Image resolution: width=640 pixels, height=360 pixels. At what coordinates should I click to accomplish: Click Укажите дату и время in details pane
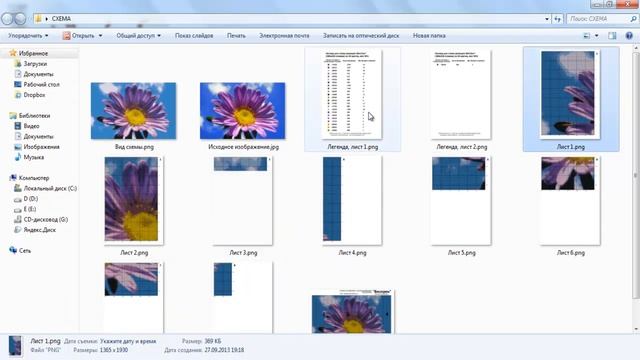(x=128, y=341)
